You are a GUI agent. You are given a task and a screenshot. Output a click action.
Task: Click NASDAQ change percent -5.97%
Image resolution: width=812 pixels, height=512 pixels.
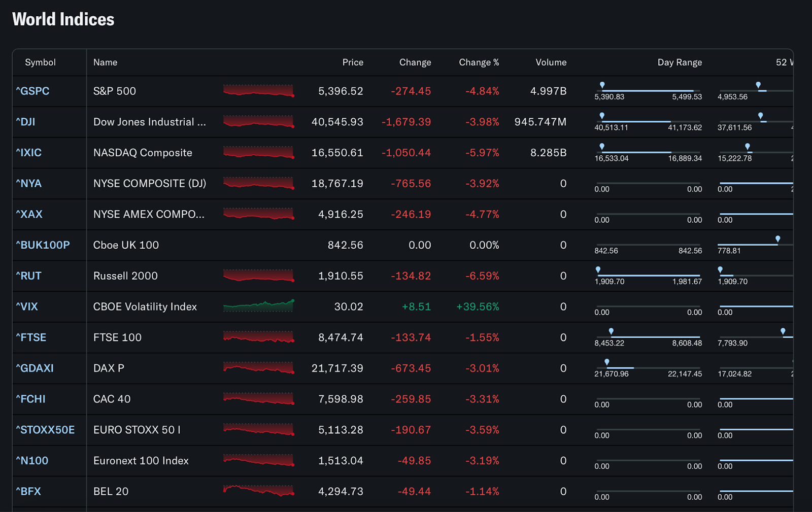click(x=482, y=153)
